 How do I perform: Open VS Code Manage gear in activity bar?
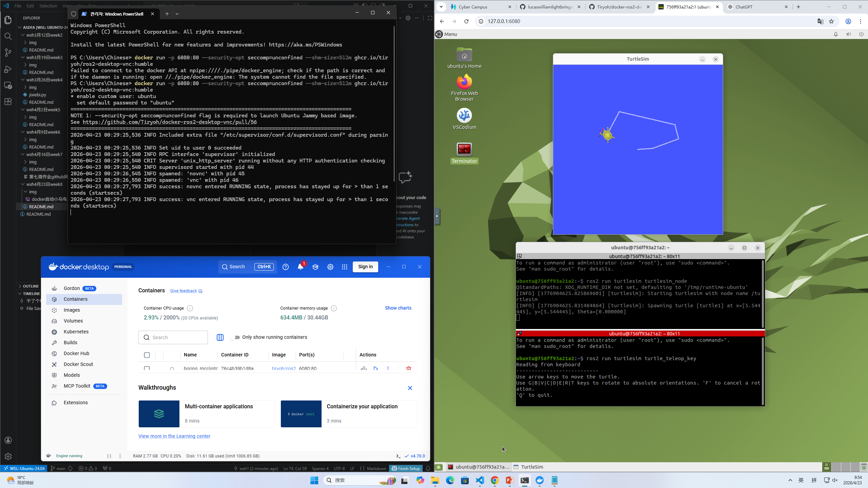click(x=8, y=456)
